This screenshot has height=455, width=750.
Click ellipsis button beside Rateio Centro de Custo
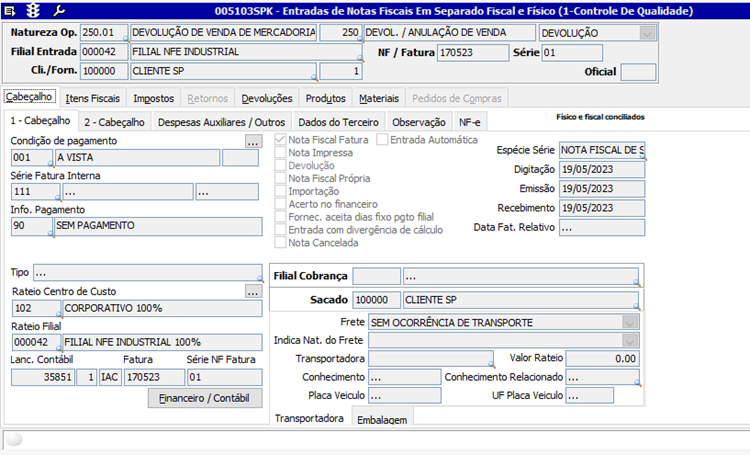pos(253,291)
